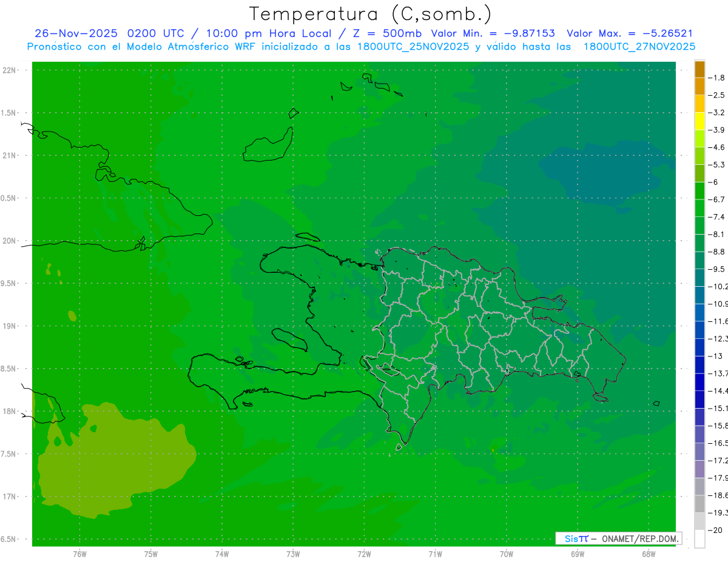Click the '-1.8' colorbar value
Screen dimensions: 728x562
point(716,78)
